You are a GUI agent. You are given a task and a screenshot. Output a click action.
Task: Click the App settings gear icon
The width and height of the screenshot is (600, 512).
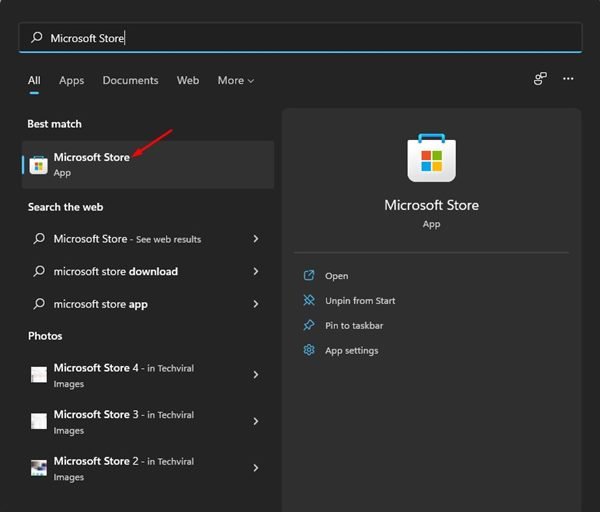coord(309,350)
